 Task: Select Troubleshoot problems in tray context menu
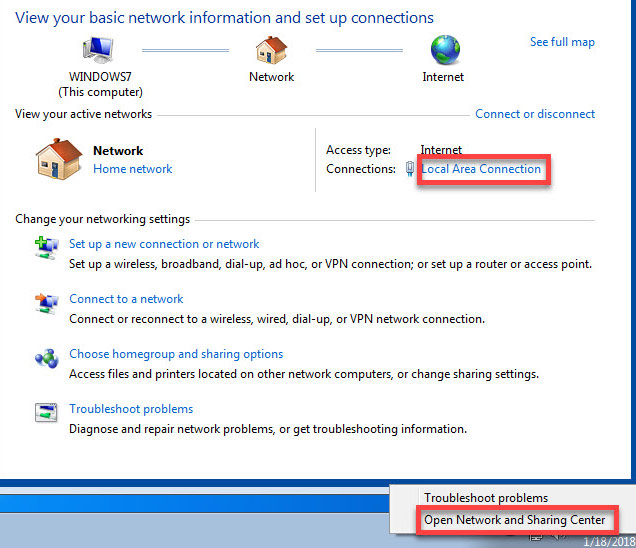[486, 498]
